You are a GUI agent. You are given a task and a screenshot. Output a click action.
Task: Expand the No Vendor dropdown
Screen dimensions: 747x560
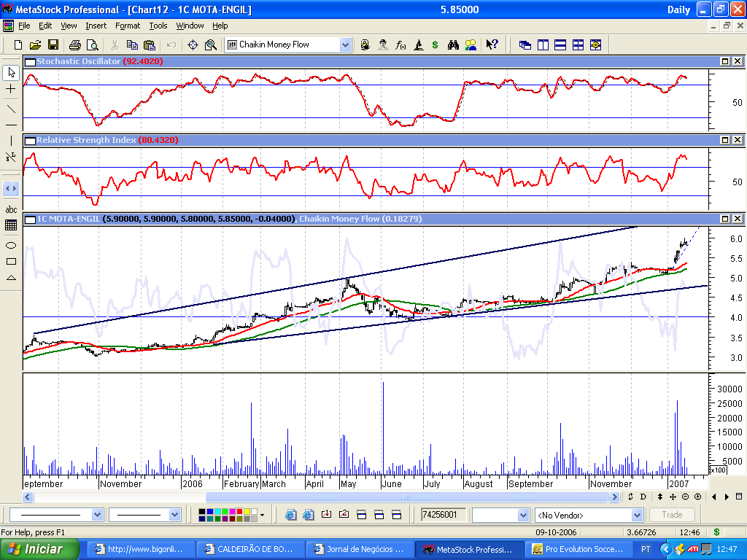[637, 515]
